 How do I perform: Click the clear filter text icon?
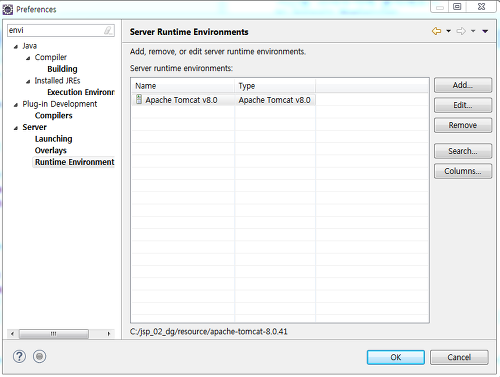coord(108,30)
